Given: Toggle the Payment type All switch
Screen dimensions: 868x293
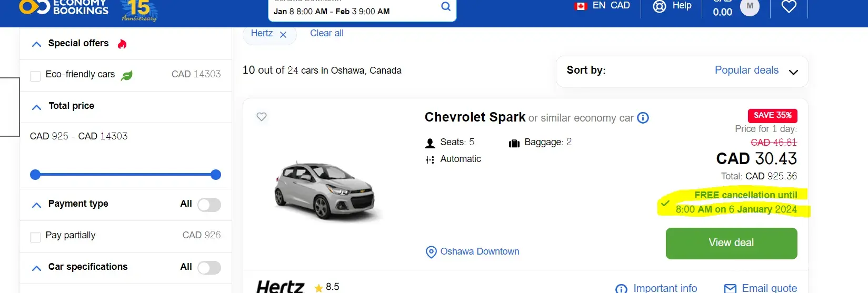Looking at the screenshot, I should point(209,205).
